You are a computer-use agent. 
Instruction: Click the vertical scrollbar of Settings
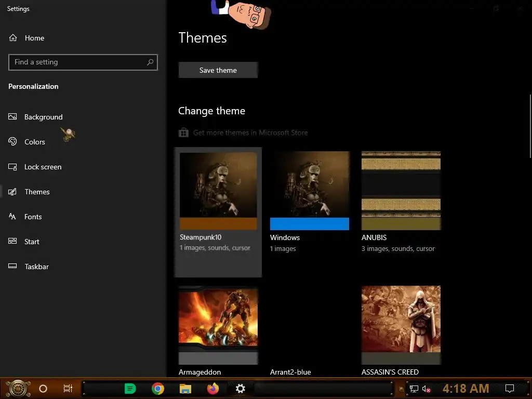pyautogui.click(x=530, y=126)
